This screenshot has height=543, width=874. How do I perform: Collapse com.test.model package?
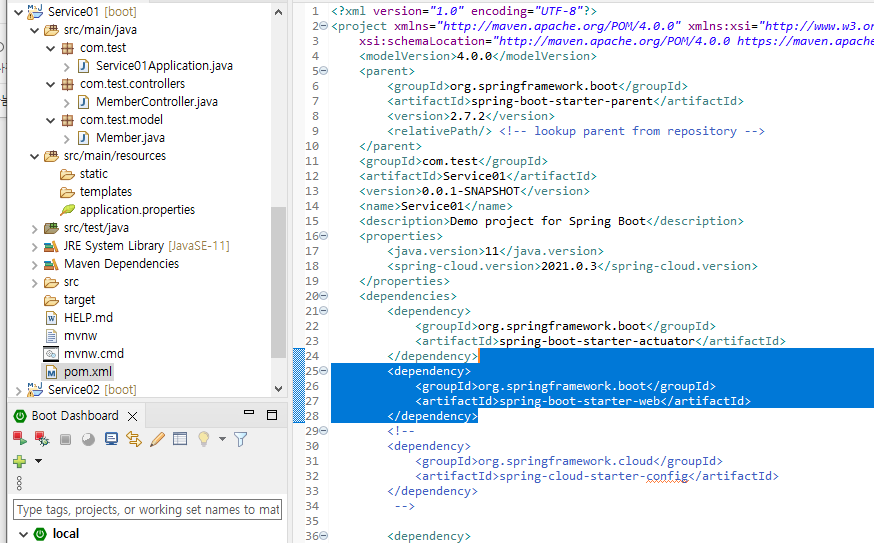(51, 120)
